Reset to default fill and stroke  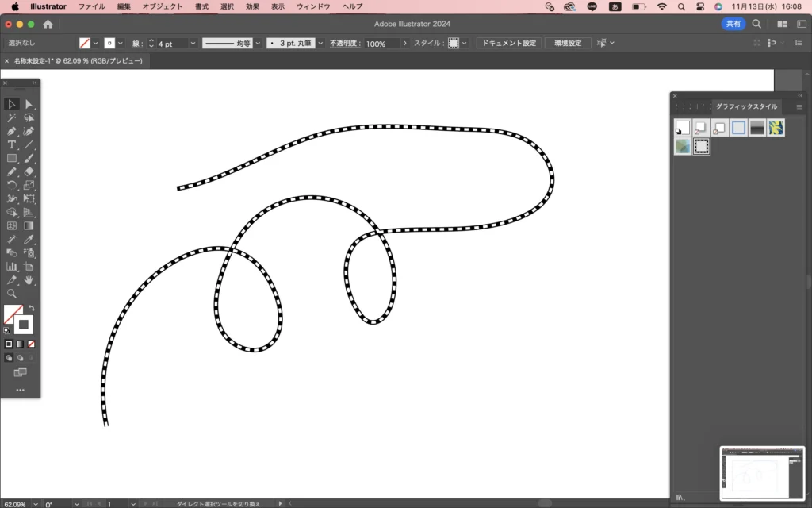[x=7, y=330]
